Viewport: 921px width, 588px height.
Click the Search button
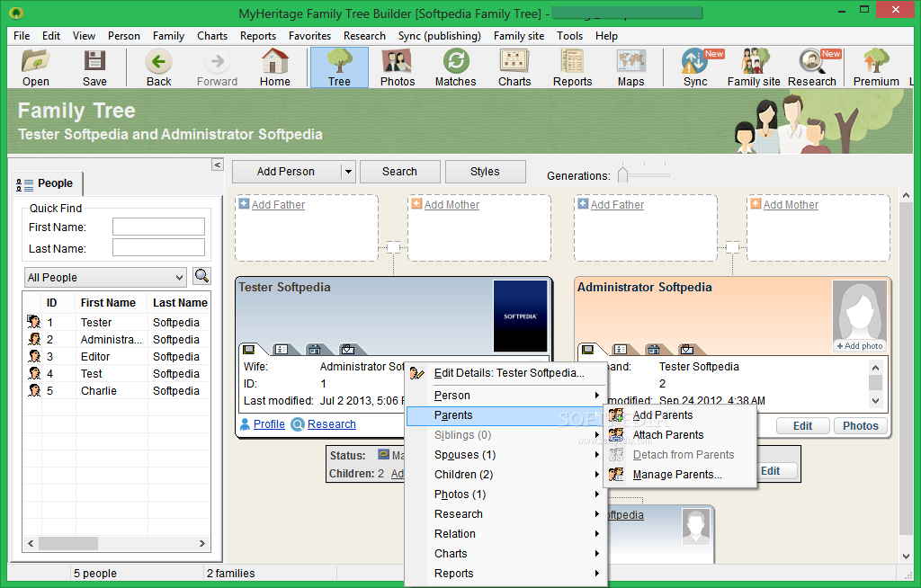point(399,172)
